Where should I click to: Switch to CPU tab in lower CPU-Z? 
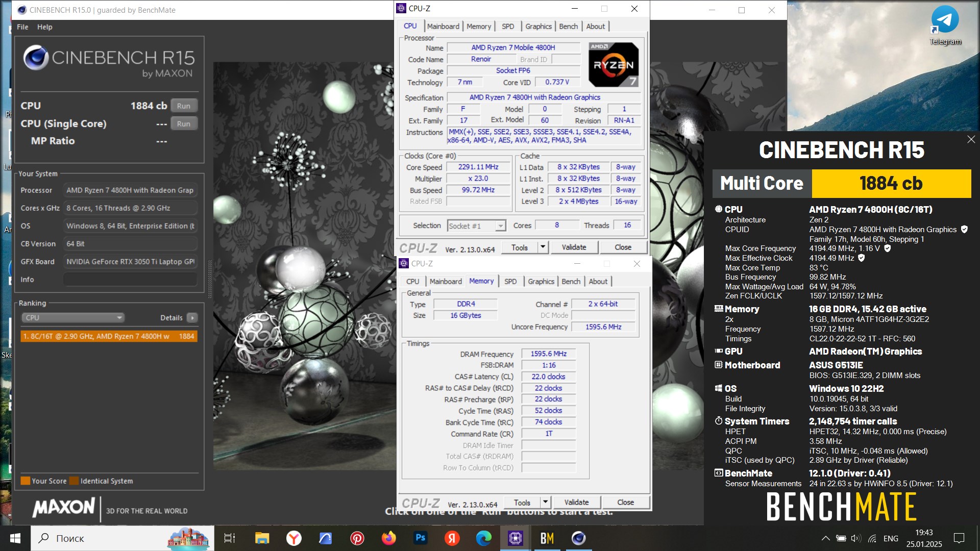[412, 281]
